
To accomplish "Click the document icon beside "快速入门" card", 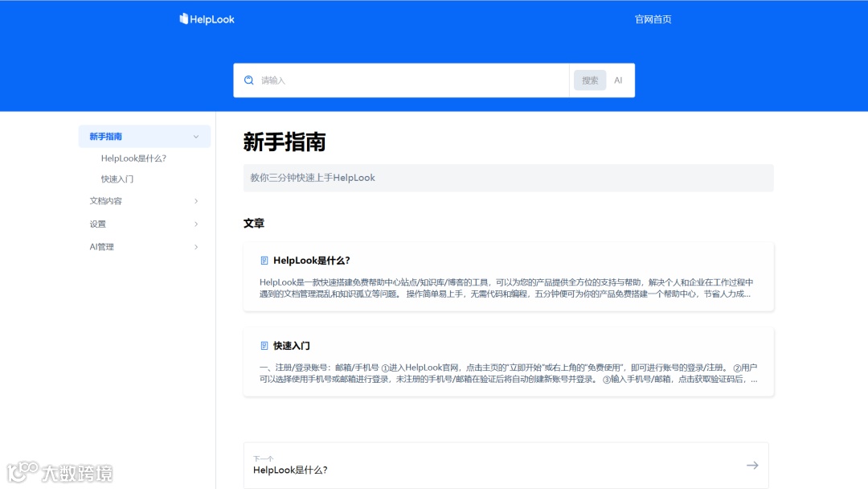I will click(263, 345).
